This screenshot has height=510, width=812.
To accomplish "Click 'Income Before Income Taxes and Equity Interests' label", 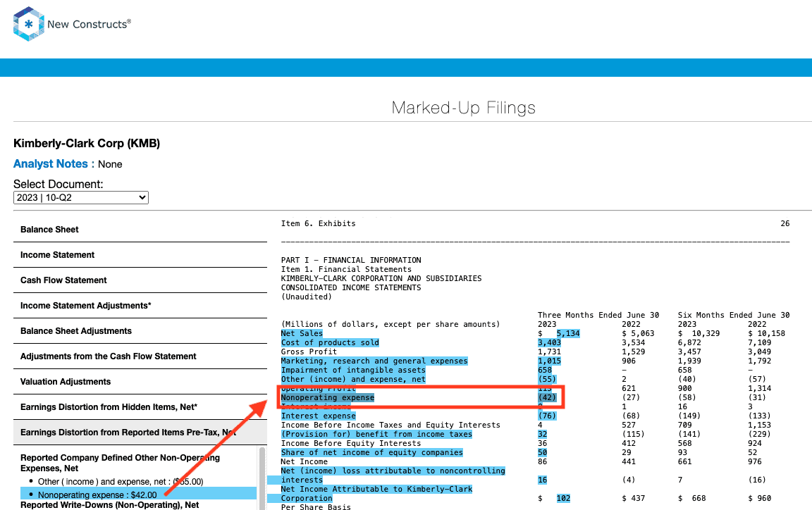I will coord(390,425).
